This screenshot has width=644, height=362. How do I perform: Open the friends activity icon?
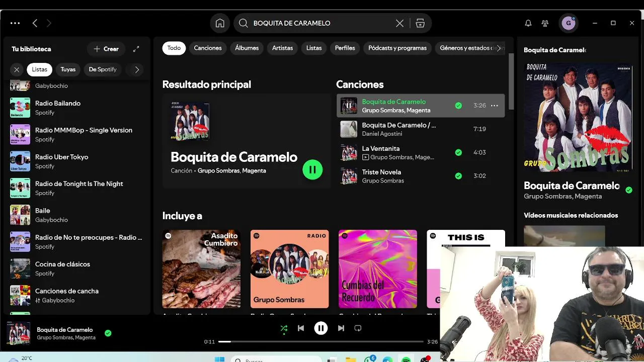pos(545,23)
